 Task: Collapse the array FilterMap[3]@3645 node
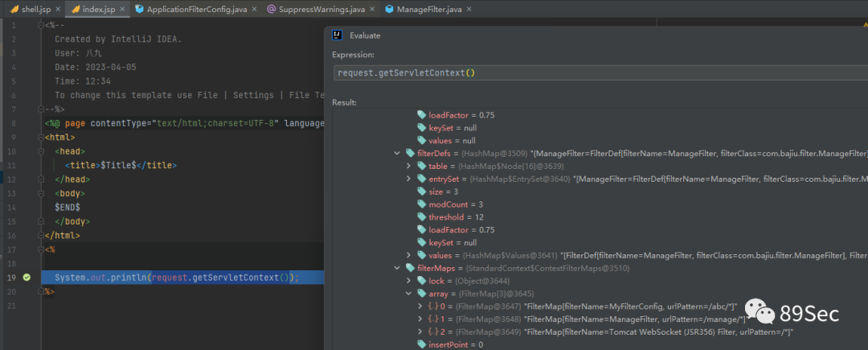[x=408, y=294]
